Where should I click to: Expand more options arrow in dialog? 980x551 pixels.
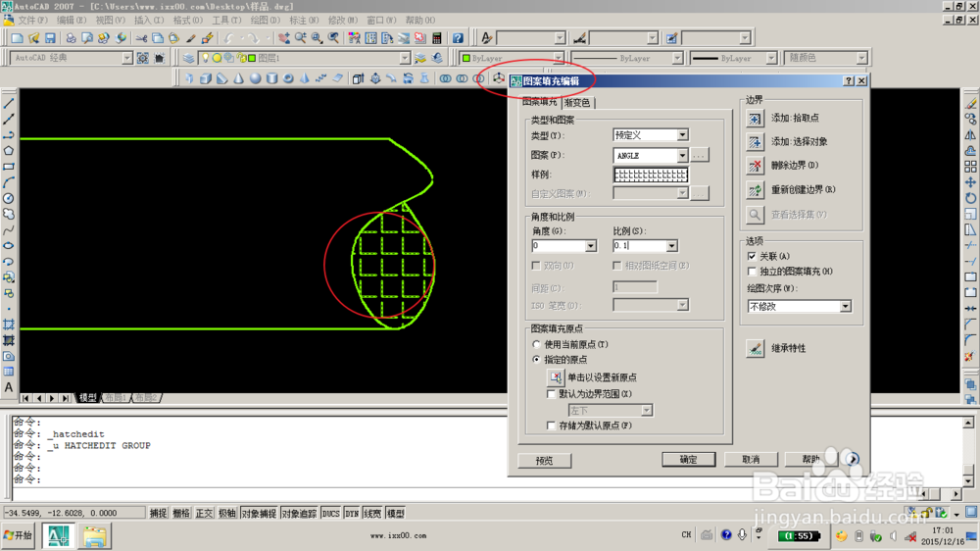(x=853, y=459)
